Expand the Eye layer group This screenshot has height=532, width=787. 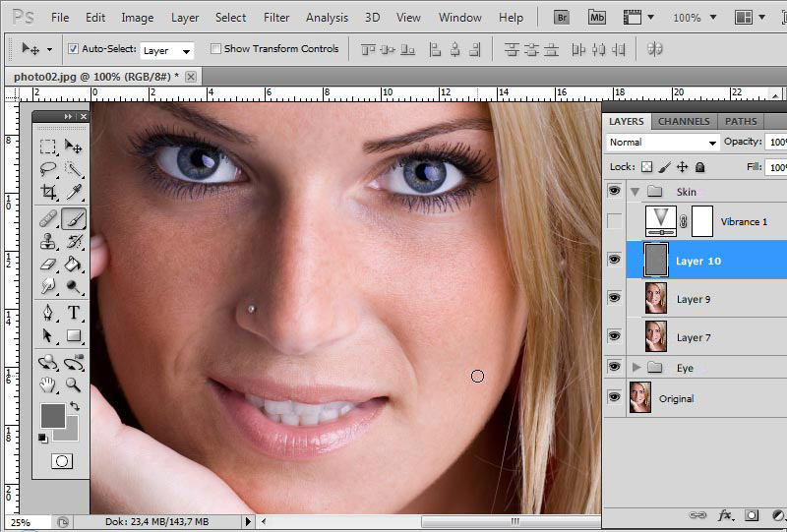636,368
